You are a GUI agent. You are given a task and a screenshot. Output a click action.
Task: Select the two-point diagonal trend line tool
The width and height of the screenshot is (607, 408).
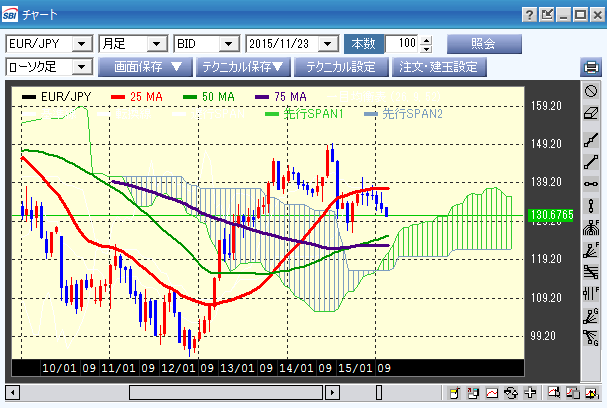(591, 162)
